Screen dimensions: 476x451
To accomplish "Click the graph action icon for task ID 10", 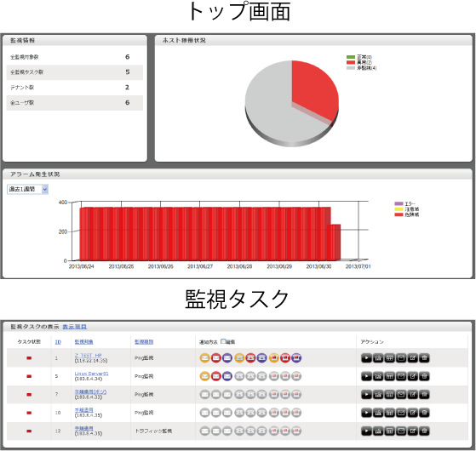I will (378, 413).
